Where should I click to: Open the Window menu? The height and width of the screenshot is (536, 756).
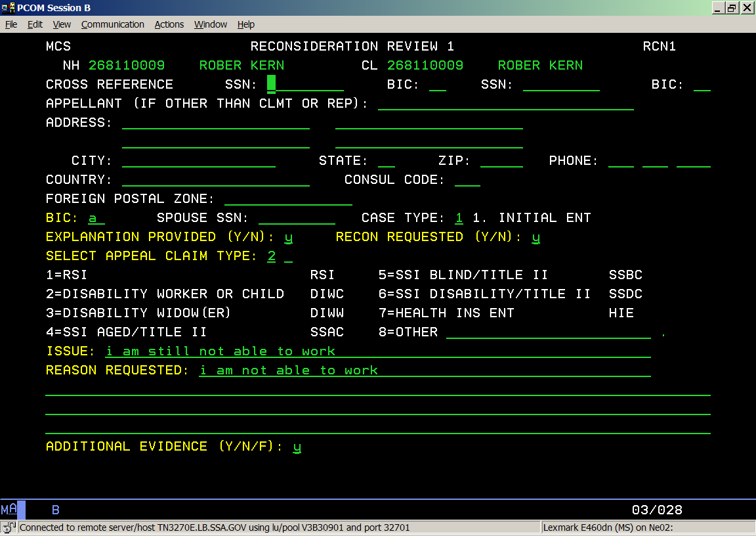tap(210, 24)
